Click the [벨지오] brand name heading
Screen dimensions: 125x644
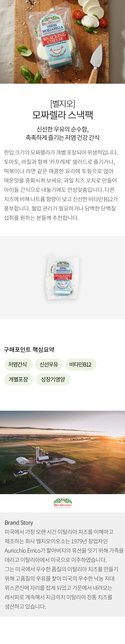coord(63,103)
